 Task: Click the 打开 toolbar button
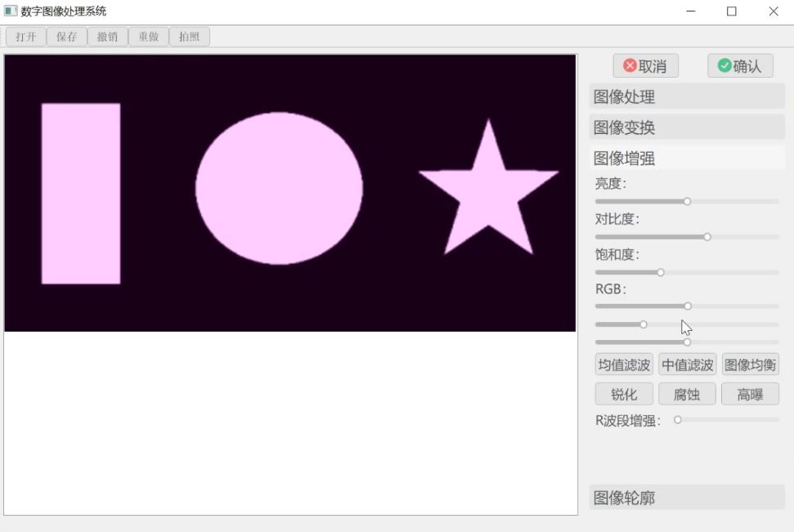pos(26,37)
